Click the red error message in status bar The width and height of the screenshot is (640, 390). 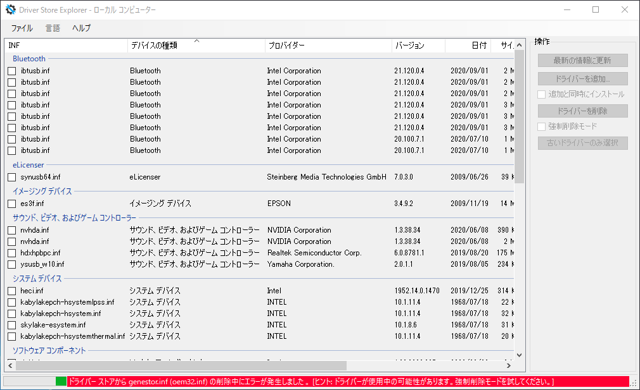tap(348, 382)
